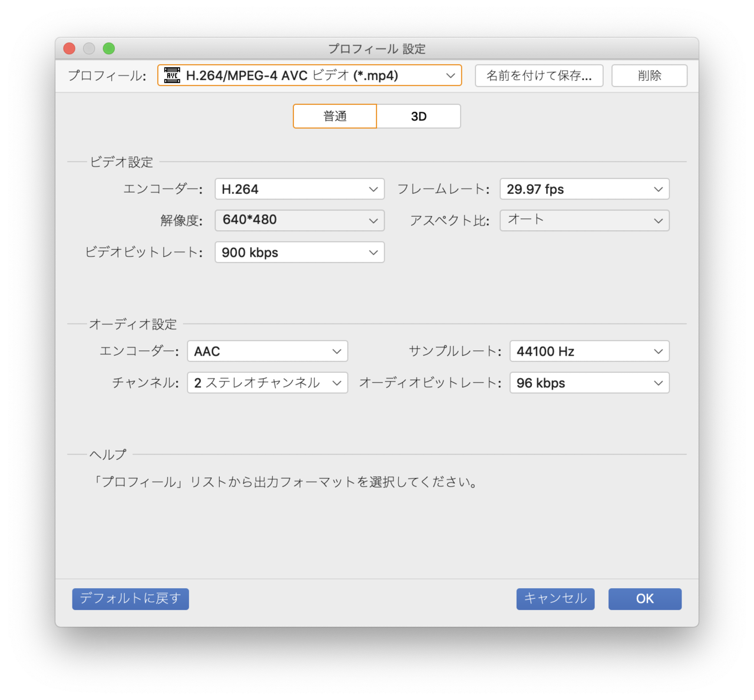Open the サンプルレート 44100 Hz dropdown
This screenshot has width=754, height=700.
tap(589, 351)
